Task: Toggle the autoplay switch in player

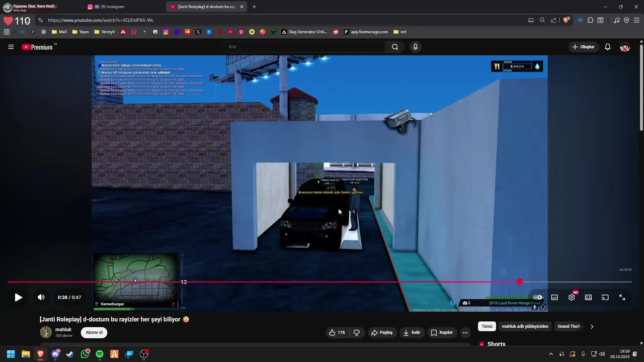Action: pyautogui.click(x=537, y=297)
